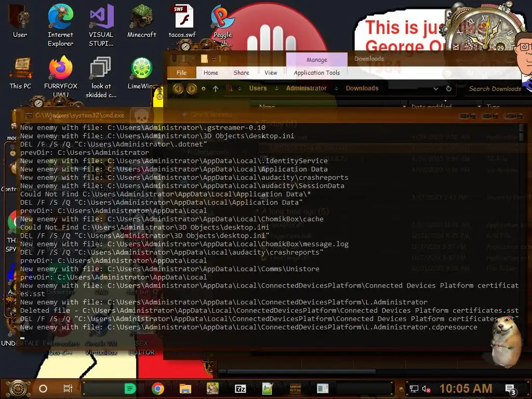Open the steampunk Start button

click(x=18, y=389)
